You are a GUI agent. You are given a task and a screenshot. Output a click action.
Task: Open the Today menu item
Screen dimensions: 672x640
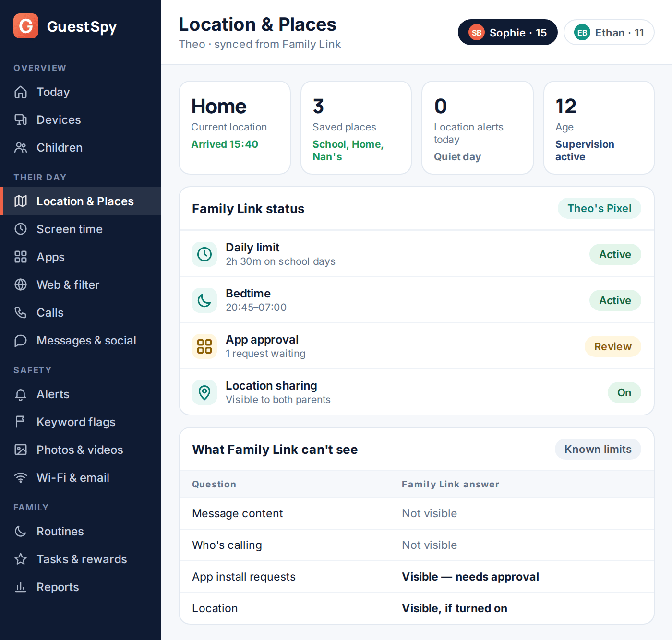click(81, 92)
